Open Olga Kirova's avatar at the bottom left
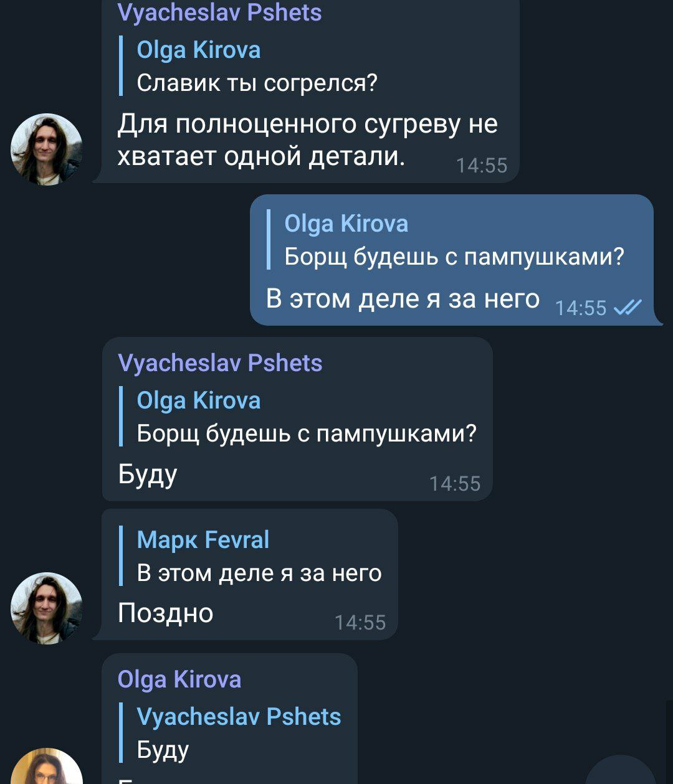The width and height of the screenshot is (673, 784). (x=47, y=767)
